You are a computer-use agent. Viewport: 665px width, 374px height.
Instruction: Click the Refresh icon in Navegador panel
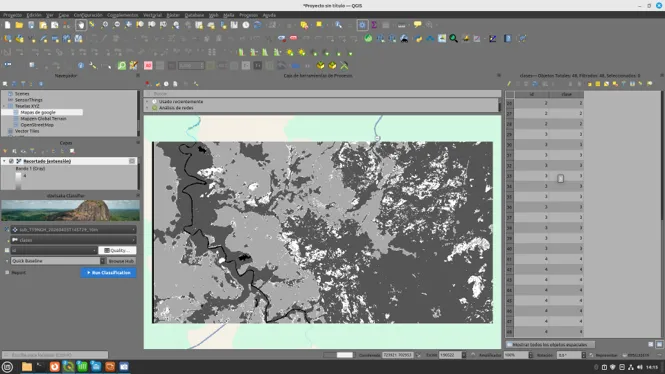(x=14, y=84)
